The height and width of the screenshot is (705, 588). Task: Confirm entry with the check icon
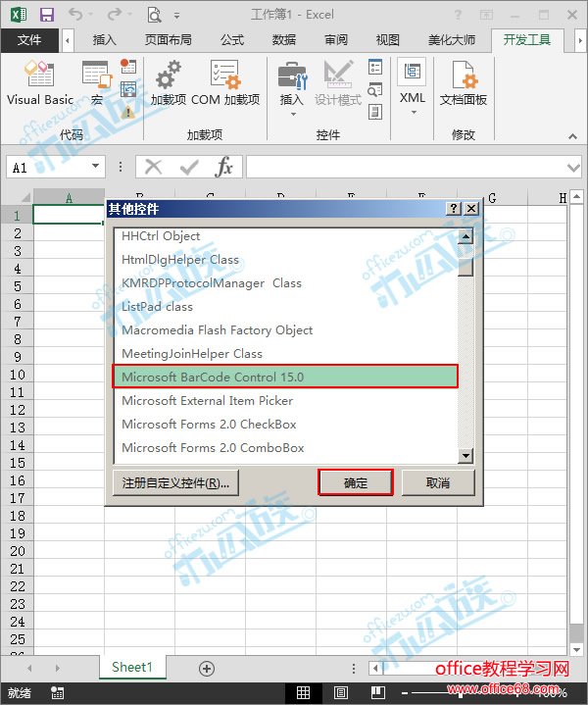tap(189, 167)
